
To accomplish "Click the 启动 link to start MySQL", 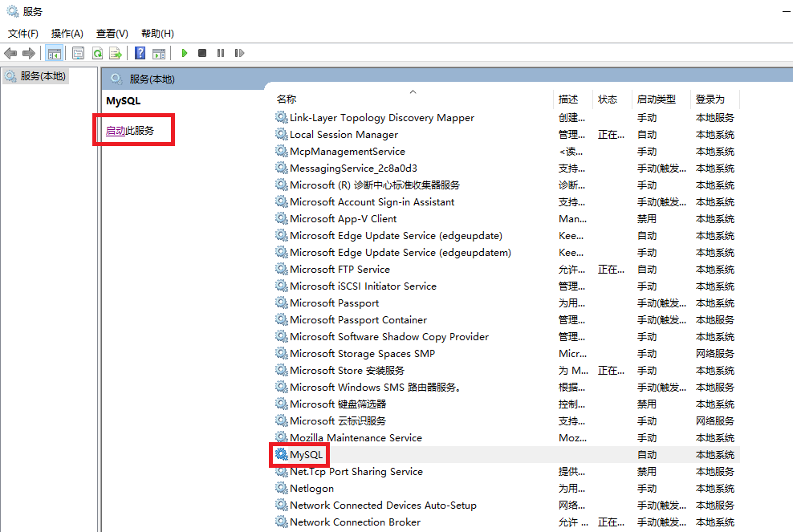I will [x=116, y=130].
